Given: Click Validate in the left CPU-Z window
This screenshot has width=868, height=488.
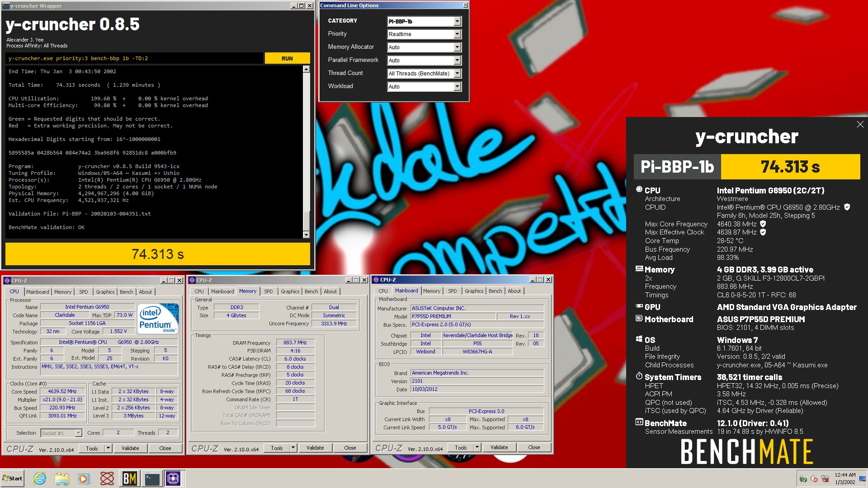Looking at the screenshot, I should point(130,448).
